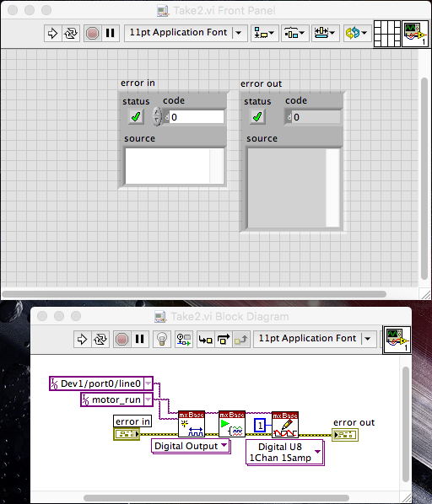This screenshot has width=432, height=504.
Task: Open the Resize Objects dropdown
Action: tap(325, 33)
